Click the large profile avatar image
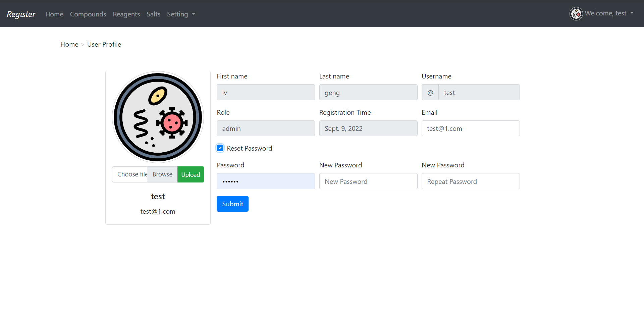The height and width of the screenshot is (316, 644). (158, 117)
